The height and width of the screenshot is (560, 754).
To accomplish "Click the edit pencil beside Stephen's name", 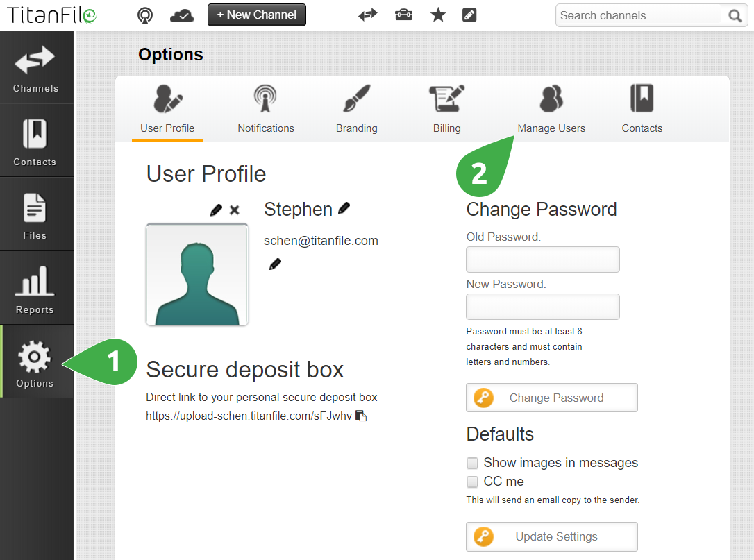I will (344, 207).
